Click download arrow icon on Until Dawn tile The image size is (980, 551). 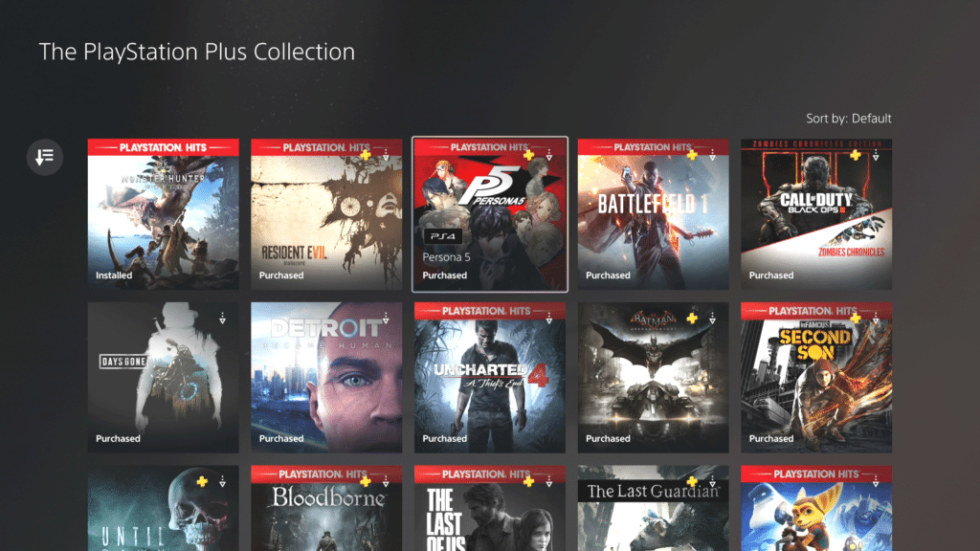pos(222,482)
